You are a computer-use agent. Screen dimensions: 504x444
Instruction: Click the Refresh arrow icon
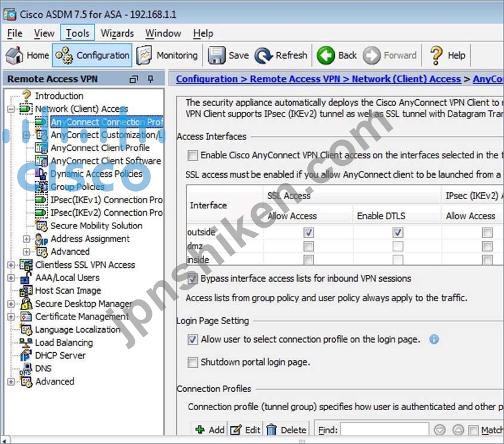264,55
